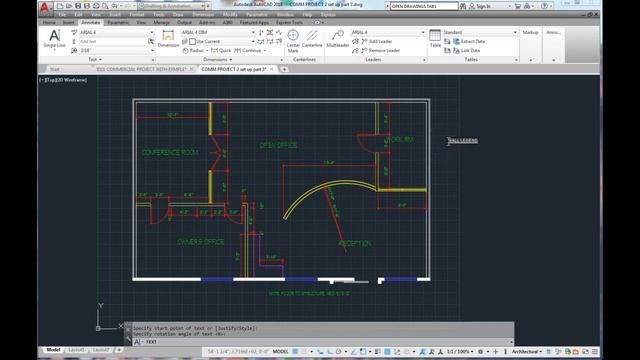640x360 pixels.
Task: Expand the Text panel title
Action: point(95,60)
